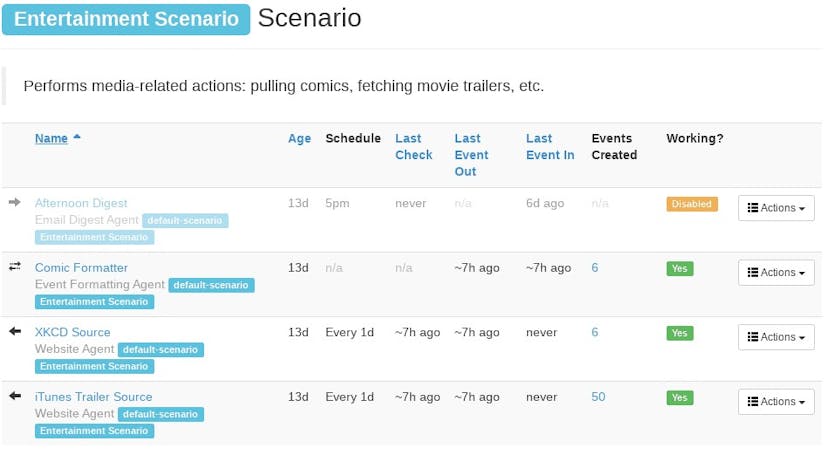Open the Comic Formatter agent
The image size is (828, 455).
point(81,268)
